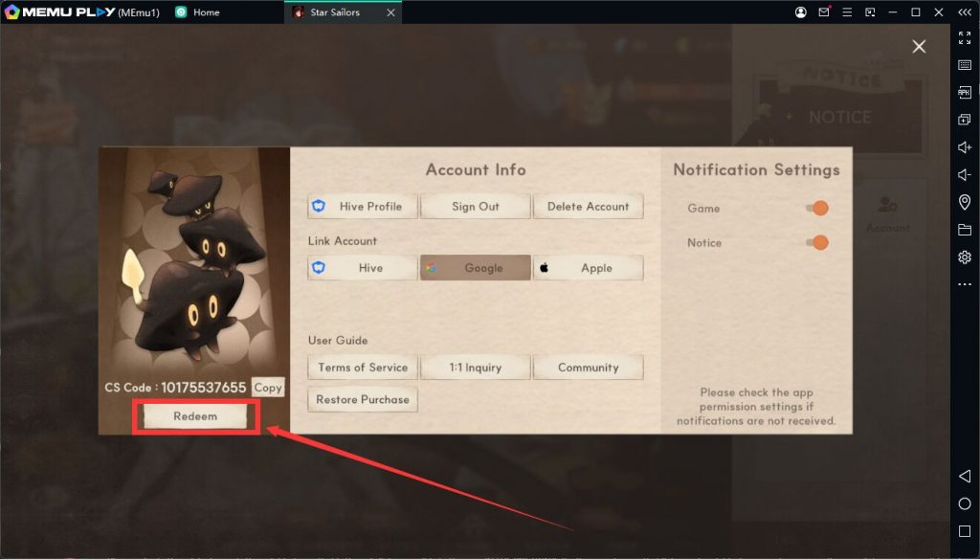Open Terms of Service
The image size is (980, 559).
point(363,368)
